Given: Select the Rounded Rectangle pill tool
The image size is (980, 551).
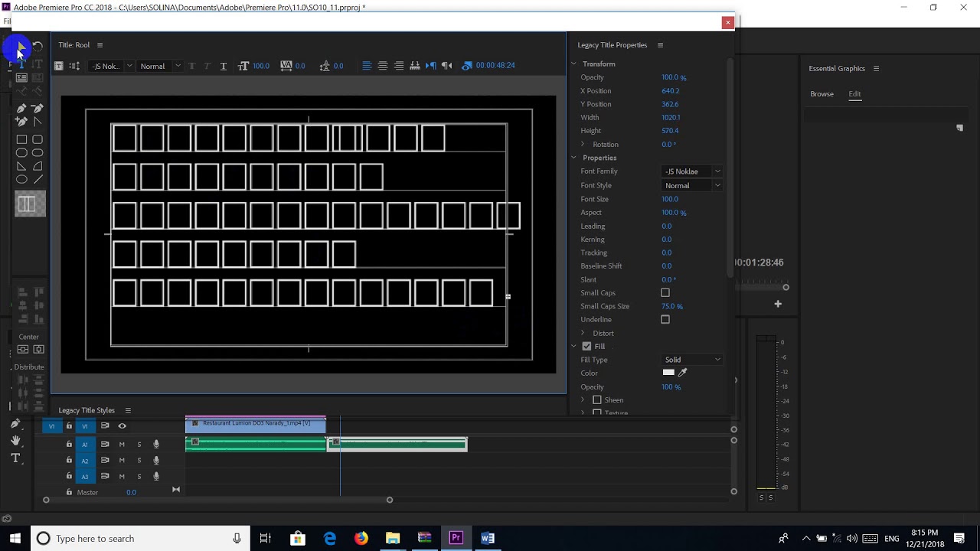Looking at the screenshot, I should point(38,152).
